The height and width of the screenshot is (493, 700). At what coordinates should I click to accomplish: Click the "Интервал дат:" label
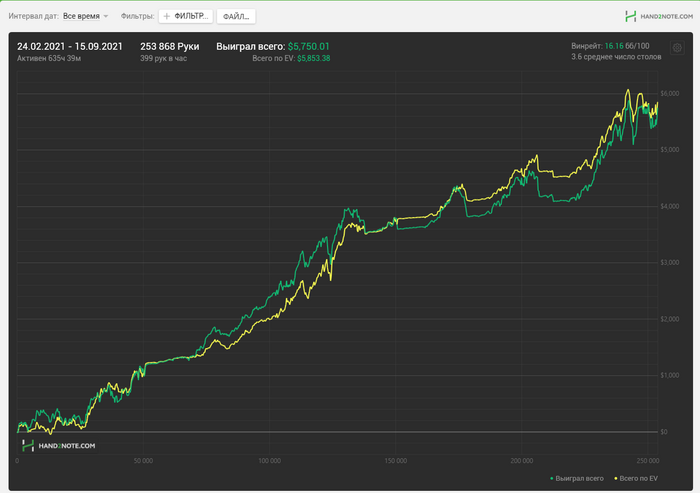[x=33, y=16]
